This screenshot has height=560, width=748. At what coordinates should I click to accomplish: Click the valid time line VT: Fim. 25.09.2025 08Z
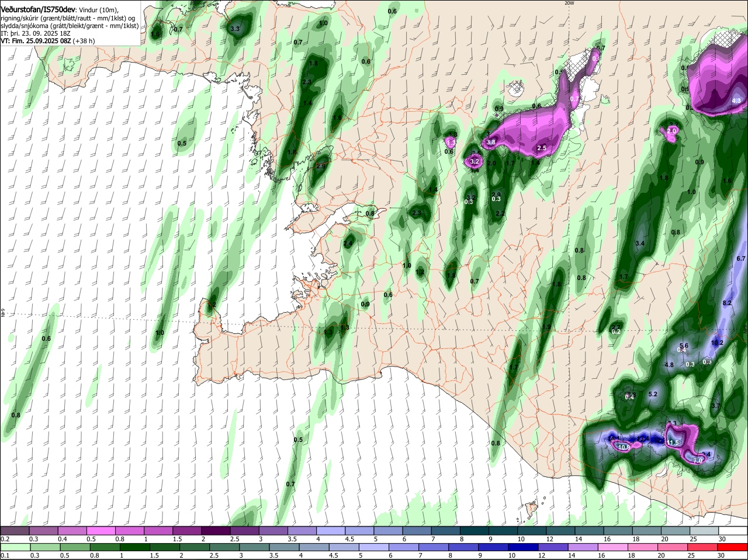pyautogui.click(x=36, y=41)
